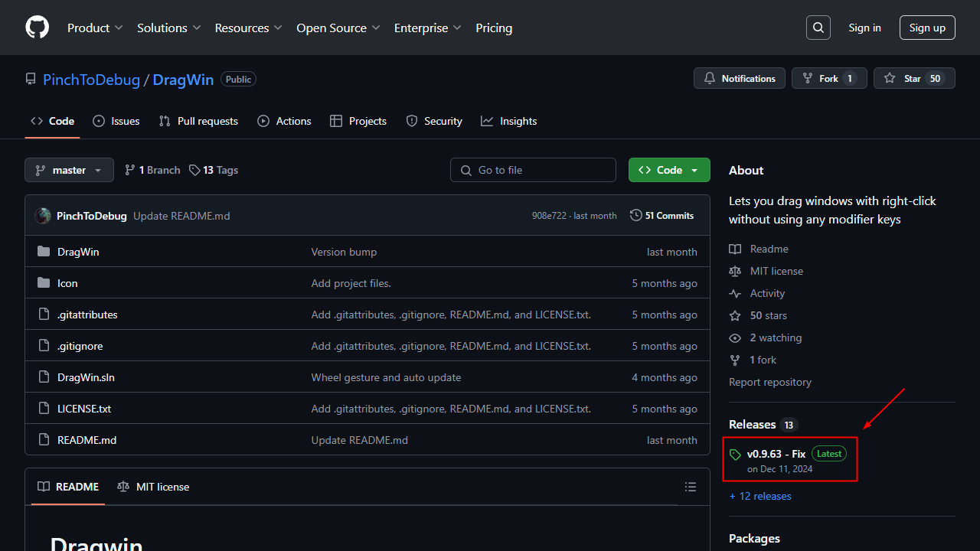The height and width of the screenshot is (551, 980).
Task: Click the MIT license scale icon in About
Action: [x=735, y=271]
